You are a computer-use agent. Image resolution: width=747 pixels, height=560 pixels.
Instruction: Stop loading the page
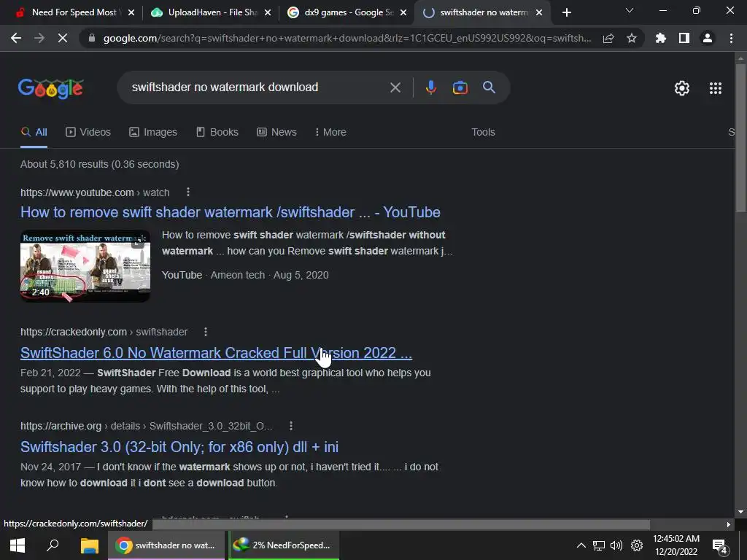click(63, 38)
